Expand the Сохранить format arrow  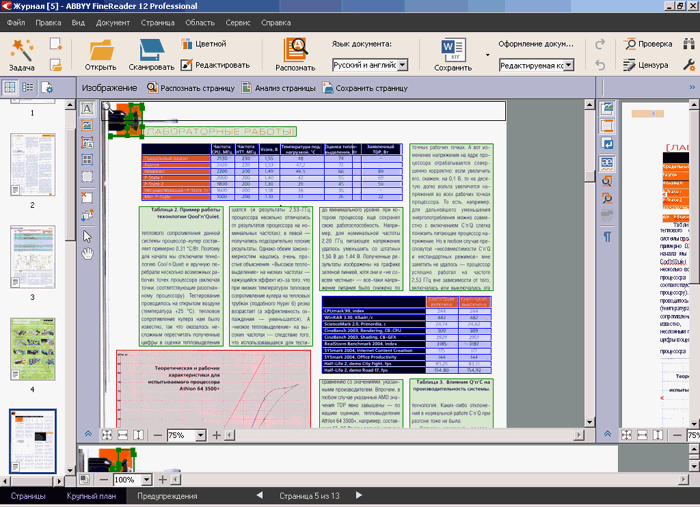[x=488, y=55]
